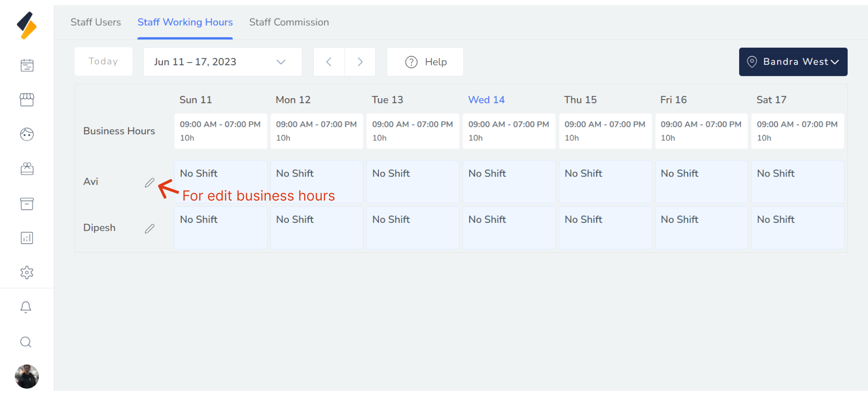The width and height of the screenshot is (868, 396).
Task: Select Avi's No Shift cell on Wed 14
Action: tap(509, 182)
